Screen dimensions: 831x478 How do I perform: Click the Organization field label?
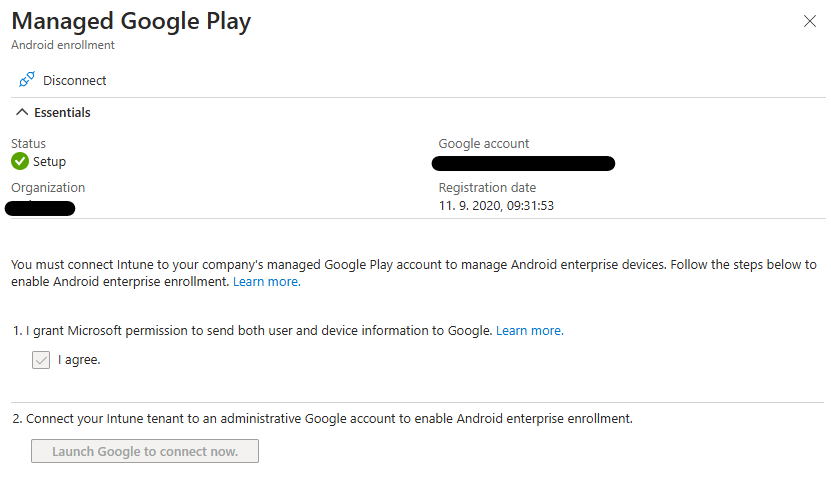[x=48, y=188]
